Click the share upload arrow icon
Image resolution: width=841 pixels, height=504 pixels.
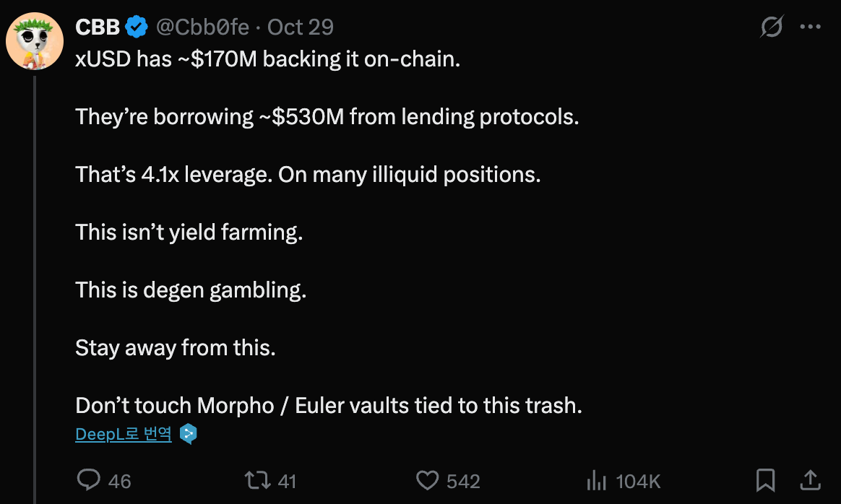click(811, 480)
